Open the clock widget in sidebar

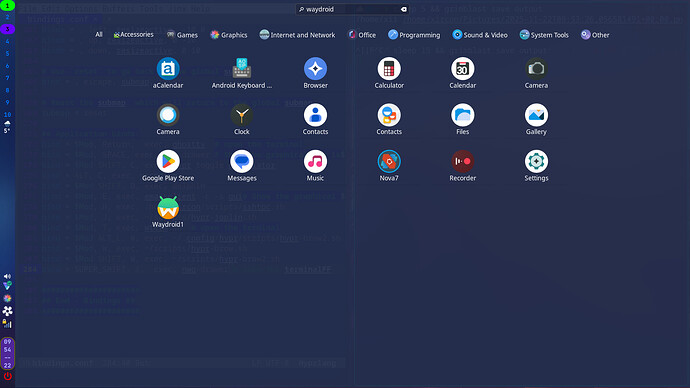tap(7, 353)
